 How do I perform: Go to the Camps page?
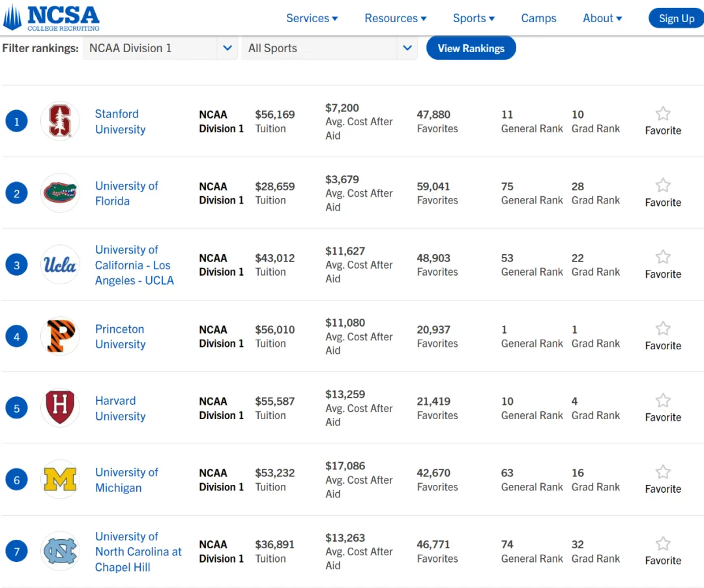click(x=538, y=18)
